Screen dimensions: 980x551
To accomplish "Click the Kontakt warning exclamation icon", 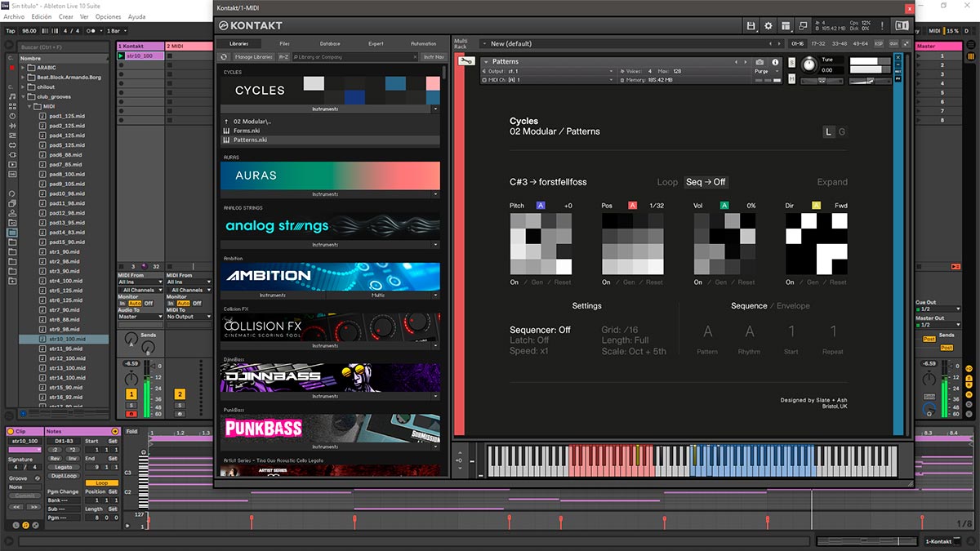I will tap(882, 26).
